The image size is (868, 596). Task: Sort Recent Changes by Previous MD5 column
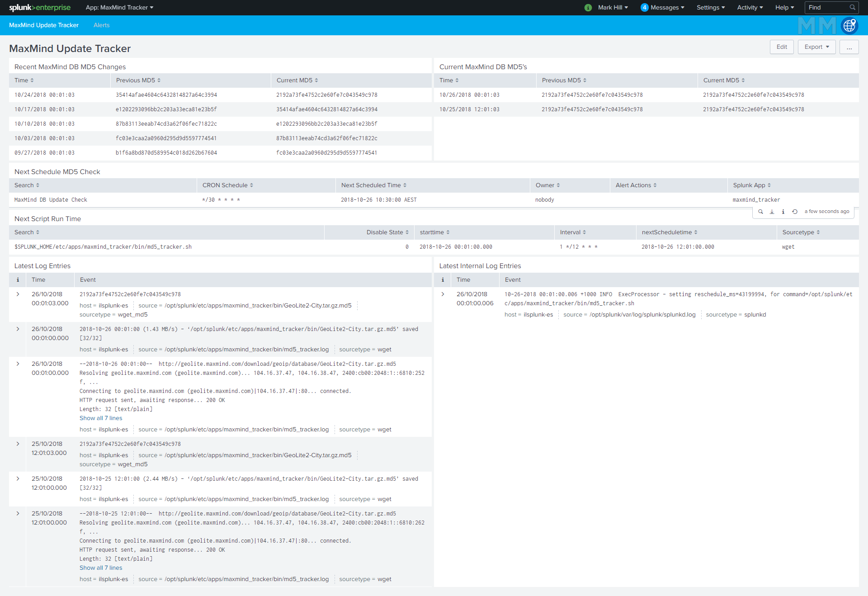tap(138, 80)
